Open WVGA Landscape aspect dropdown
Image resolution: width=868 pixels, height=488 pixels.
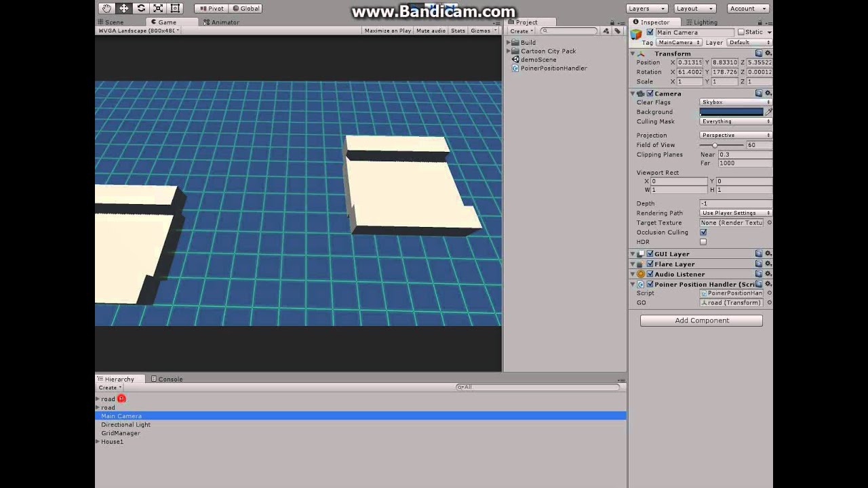138,30
